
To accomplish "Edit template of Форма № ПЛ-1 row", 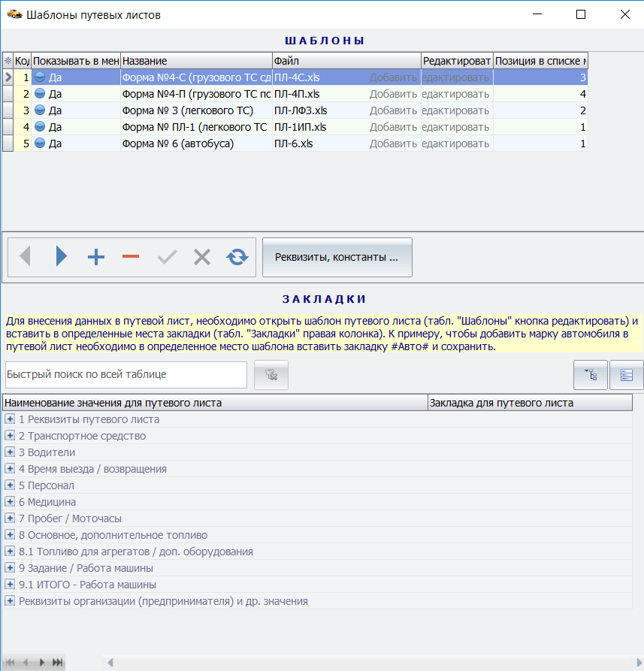I will point(457,127).
